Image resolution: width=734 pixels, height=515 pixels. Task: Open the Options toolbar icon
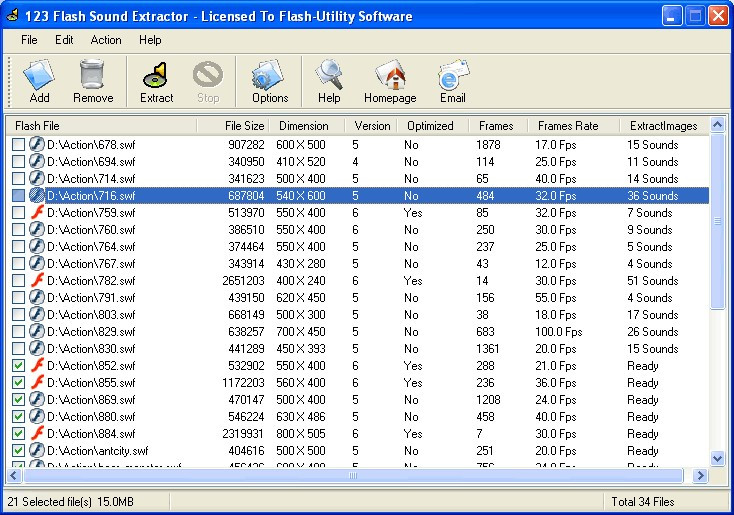(268, 74)
